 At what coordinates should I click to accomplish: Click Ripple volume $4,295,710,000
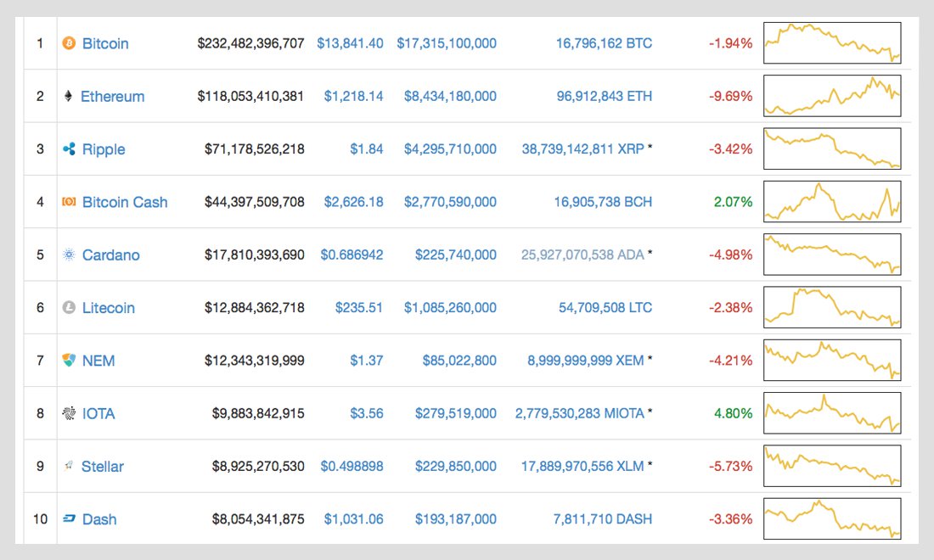pyautogui.click(x=450, y=149)
